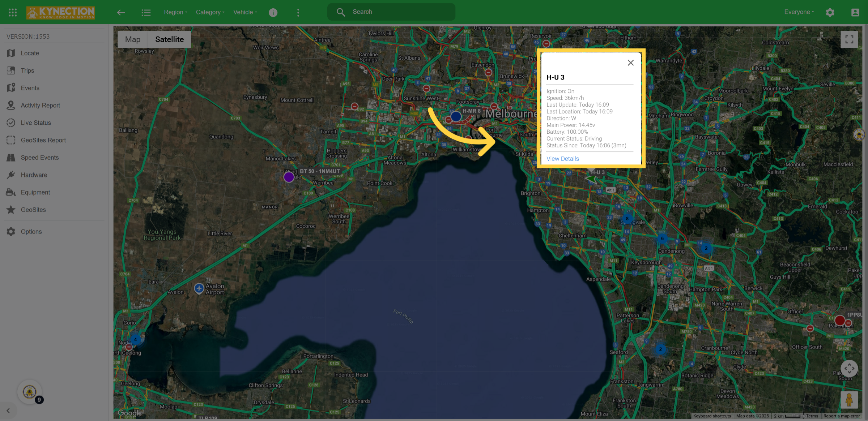The width and height of the screenshot is (868, 421).
Task: Click the info icon in the toolbar
Action: click(273, 12)
